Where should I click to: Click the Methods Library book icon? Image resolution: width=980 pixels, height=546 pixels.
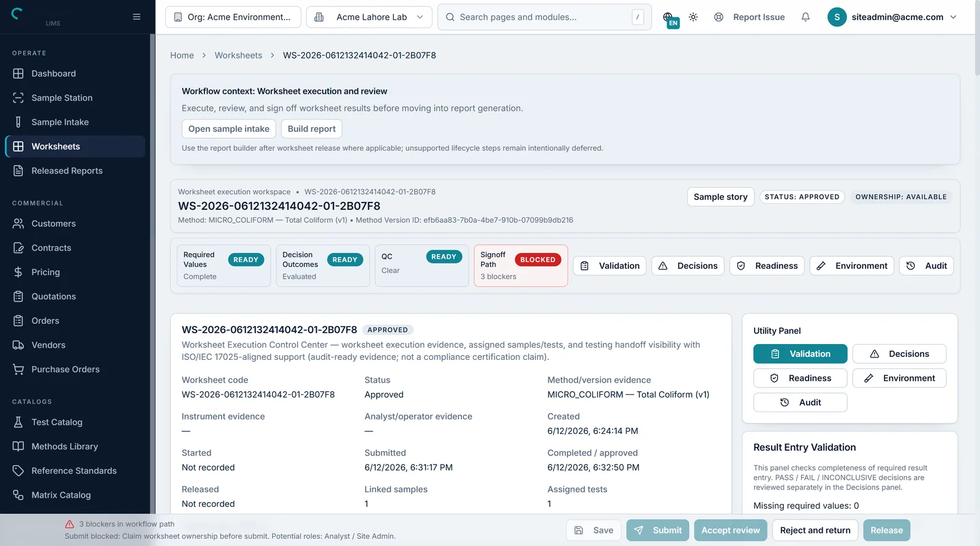[x=18, y=447]
